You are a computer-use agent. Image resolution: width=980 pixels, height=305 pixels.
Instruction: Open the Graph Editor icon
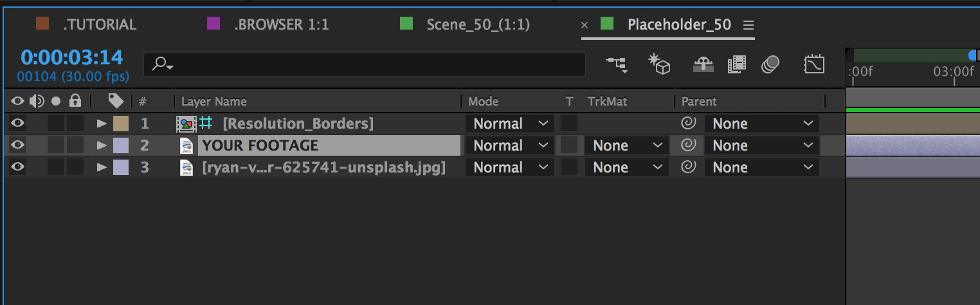(x=814, y=64)
